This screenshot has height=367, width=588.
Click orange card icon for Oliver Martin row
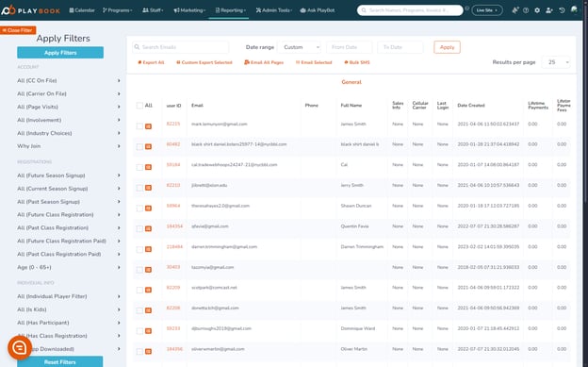click(148, 351)
